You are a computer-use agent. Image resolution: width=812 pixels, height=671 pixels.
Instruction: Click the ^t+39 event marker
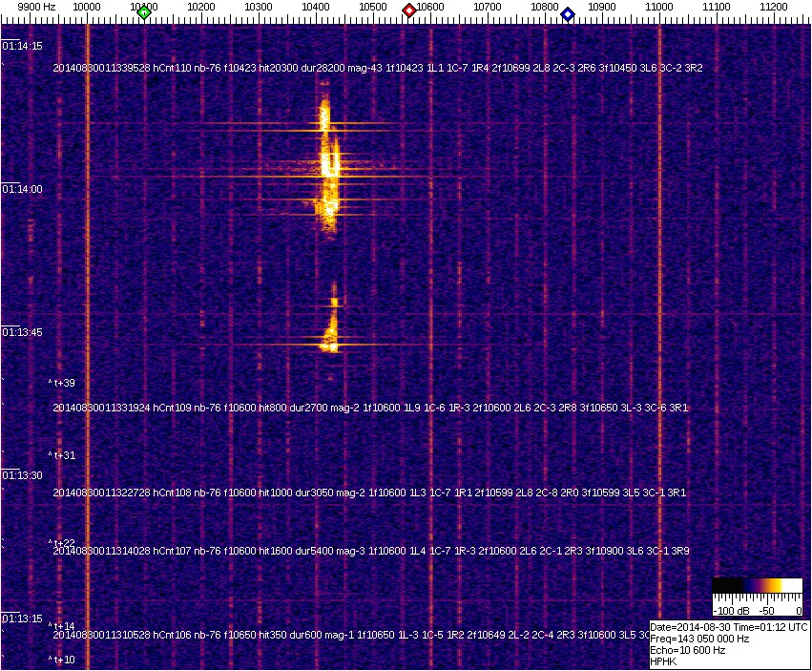tap(62, 383)
